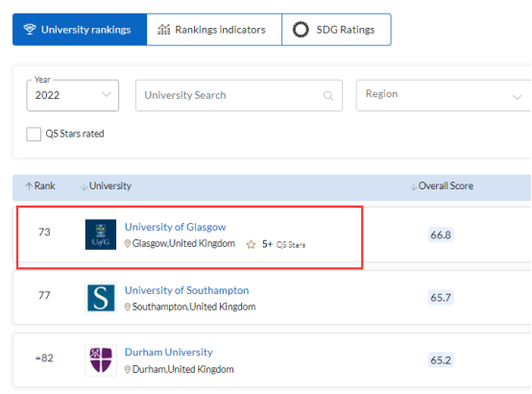Focus the University Search input field
Screen dimensions: 532x394
[x=239, y=95]
